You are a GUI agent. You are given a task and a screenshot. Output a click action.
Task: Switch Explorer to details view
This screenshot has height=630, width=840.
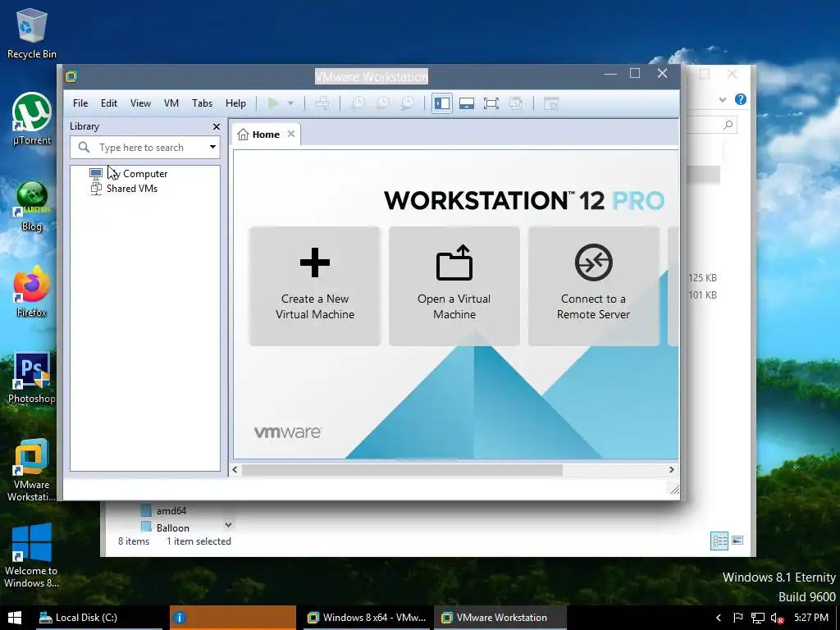719,541
